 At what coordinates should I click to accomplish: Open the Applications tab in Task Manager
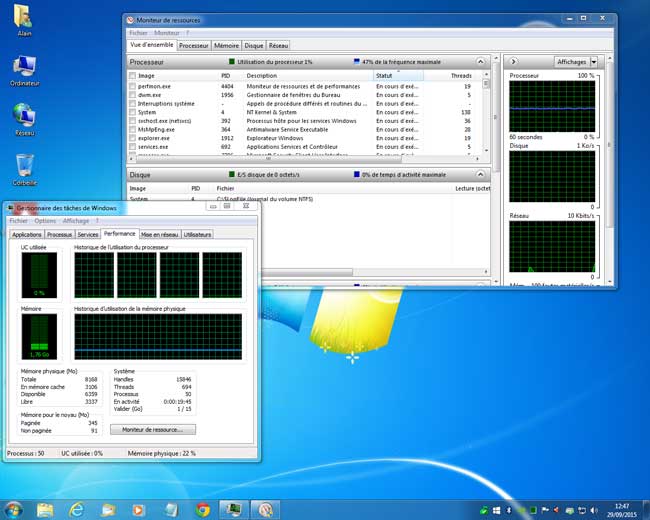pos(27,235)
